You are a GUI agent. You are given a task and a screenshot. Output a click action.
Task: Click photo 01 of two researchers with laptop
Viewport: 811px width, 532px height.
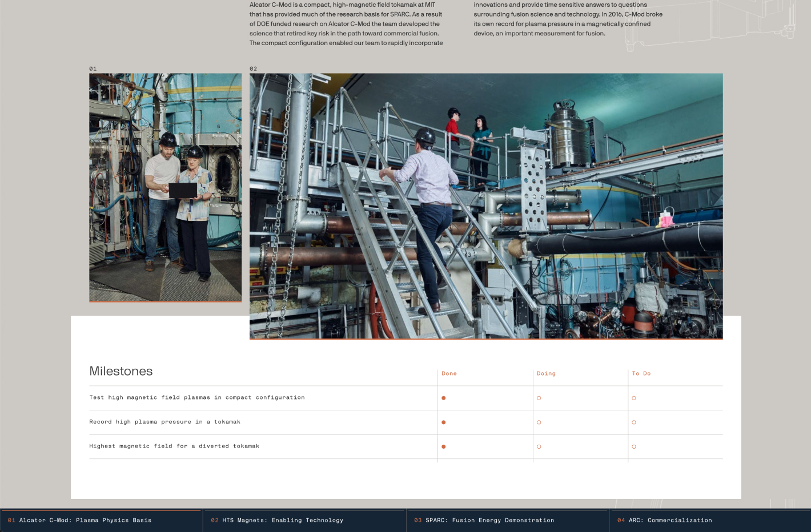point(165,187)
